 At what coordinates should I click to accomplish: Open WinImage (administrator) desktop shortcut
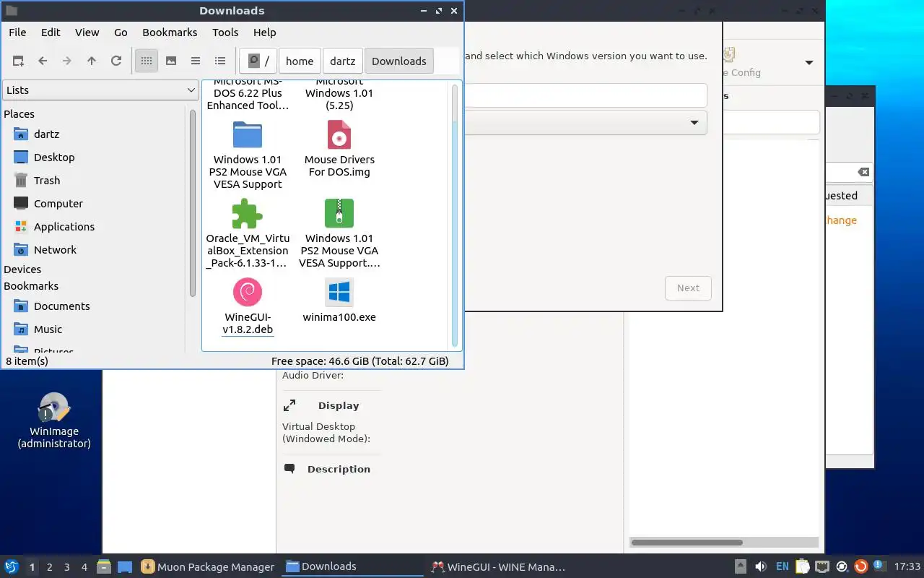54,420
